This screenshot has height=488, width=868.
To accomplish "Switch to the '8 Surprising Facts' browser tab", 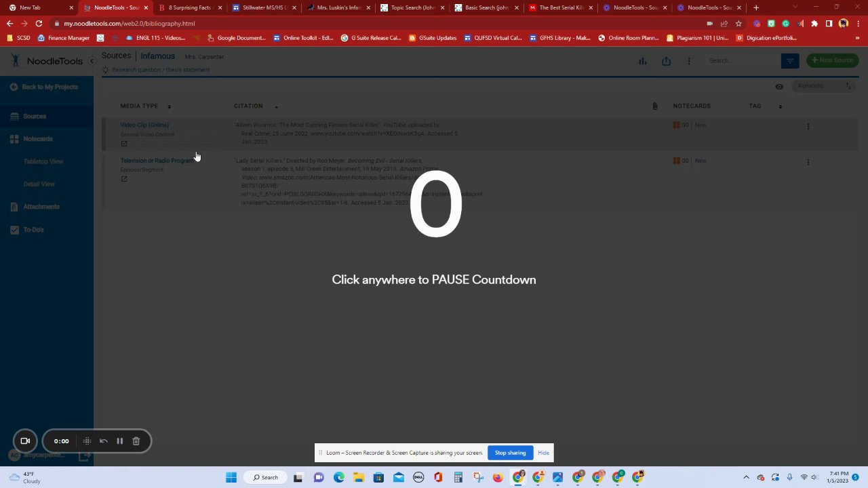I will pyautogui.click(x=189, y=7).
